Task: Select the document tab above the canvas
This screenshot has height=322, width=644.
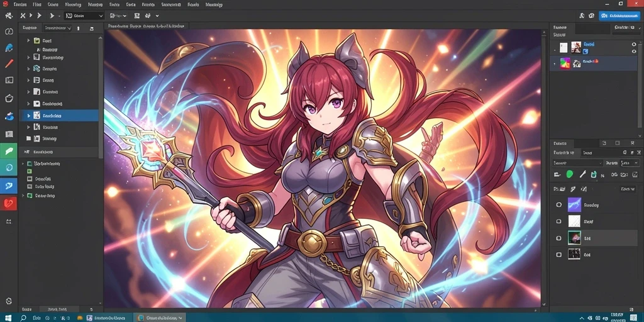Action: point(146,26)
